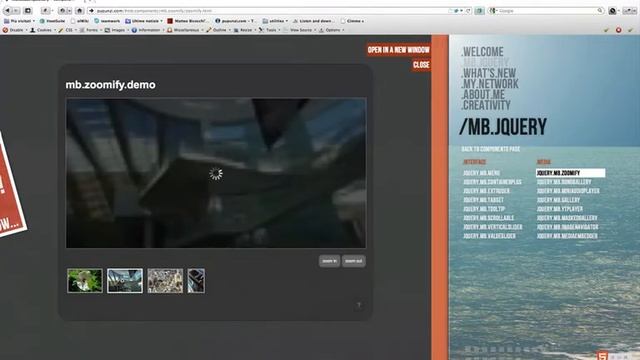Open the HootSuite bookmark

(x=52, y=21)
